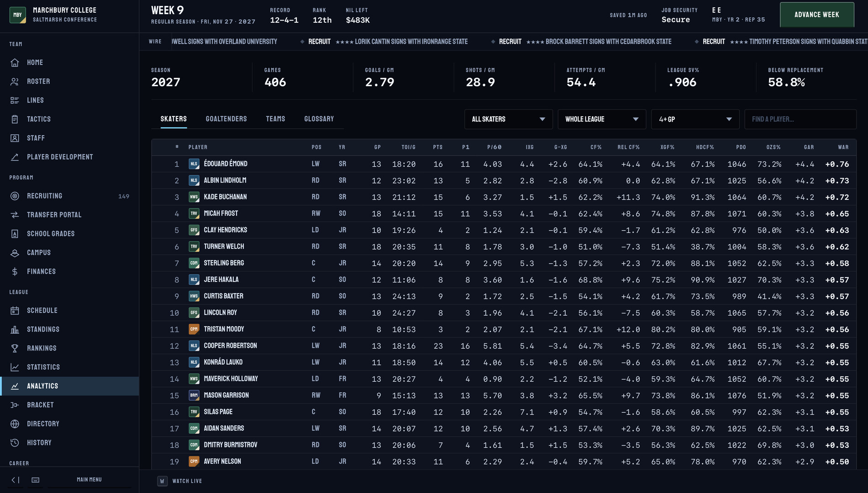Click the keyboard shortcuts icon
Screen dimensions: 868x493
[x=35, y=480]
